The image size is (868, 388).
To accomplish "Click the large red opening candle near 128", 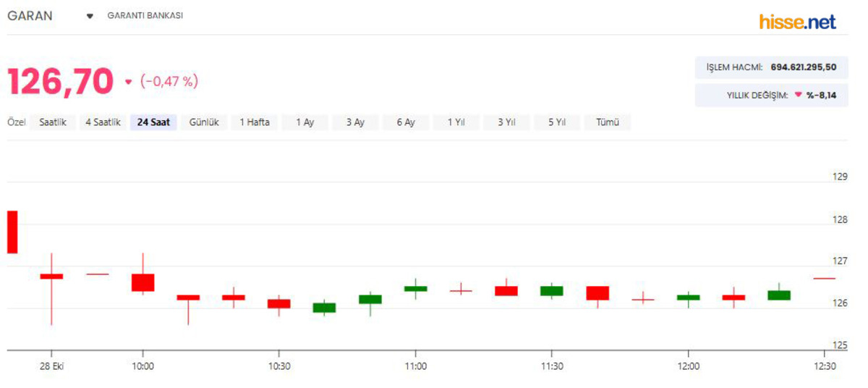I will tap(12, 232).
